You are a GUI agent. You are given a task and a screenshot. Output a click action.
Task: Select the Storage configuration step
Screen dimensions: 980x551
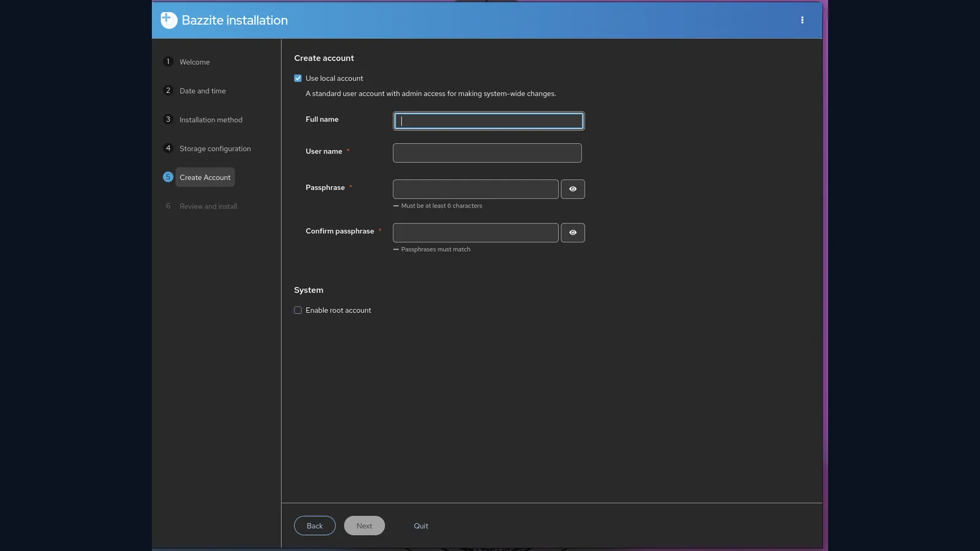coord(215,148)
